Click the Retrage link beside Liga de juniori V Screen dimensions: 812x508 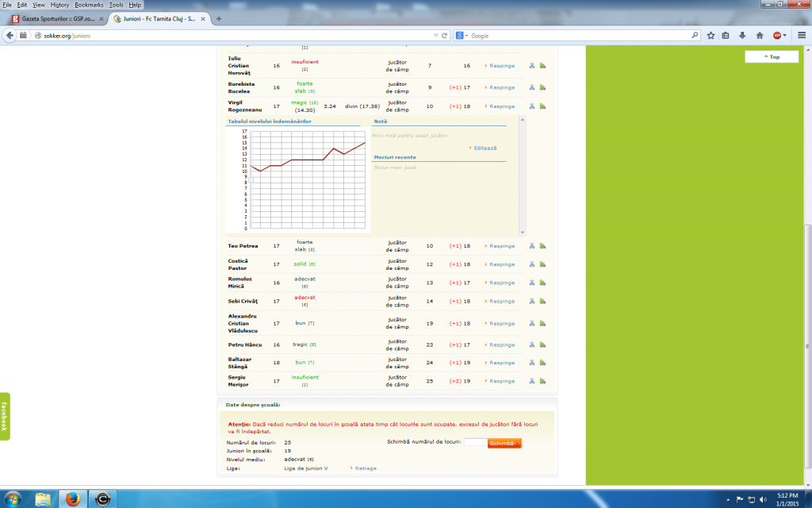coord(366,468)
